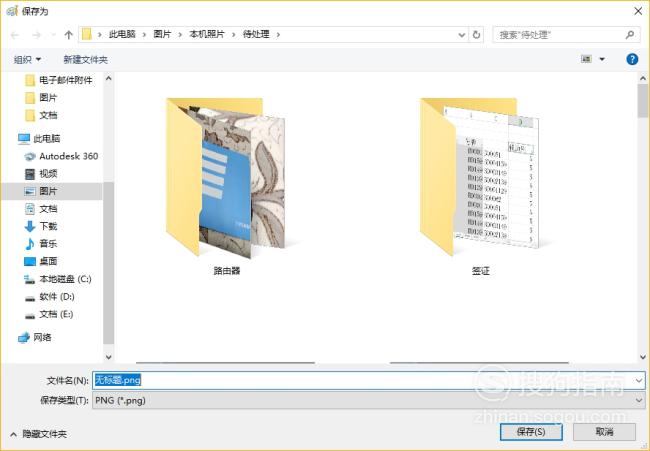The height and width of the screenshot is (451, 650).
Task: Expand chevron after 待处理 breadcrumb
Action: (x=278, y=35)
